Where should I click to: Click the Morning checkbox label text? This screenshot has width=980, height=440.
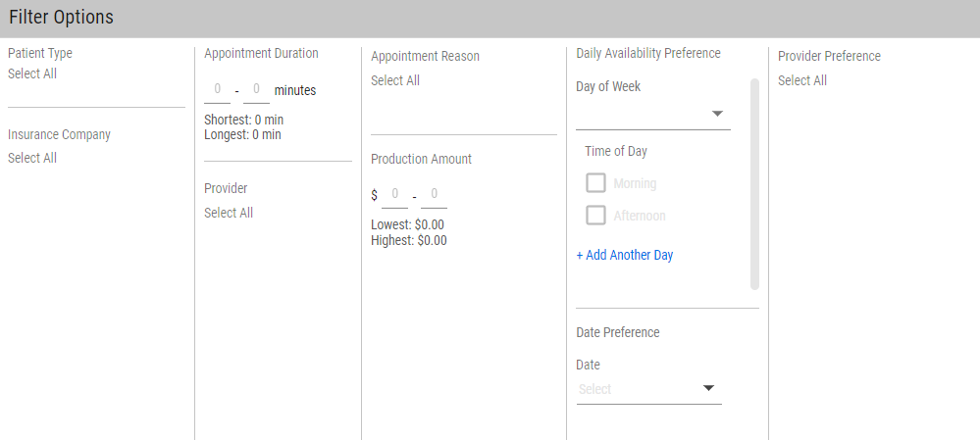pyautogui.click(x=635, y=183)
